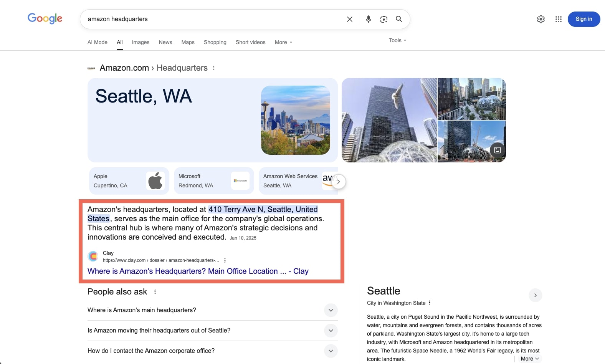The width and height of the screenshot is (605, 364).
Task: Switch to Shopping tab
Action: [215, 42]
